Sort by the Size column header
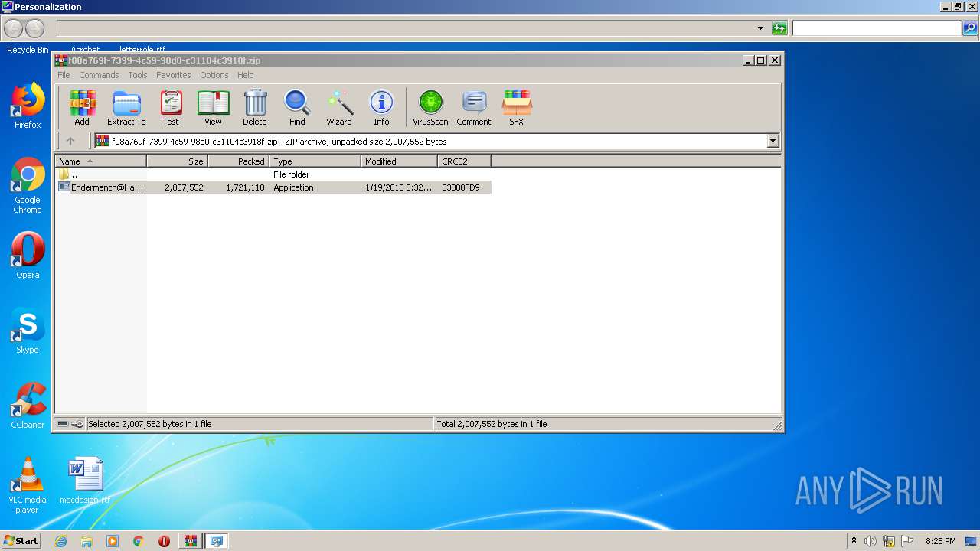The width and height of the screenshot is (980, 551). coord(178,161)
